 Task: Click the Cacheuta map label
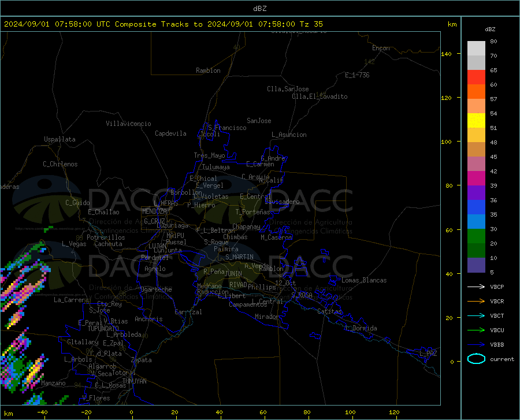(108, 244)
